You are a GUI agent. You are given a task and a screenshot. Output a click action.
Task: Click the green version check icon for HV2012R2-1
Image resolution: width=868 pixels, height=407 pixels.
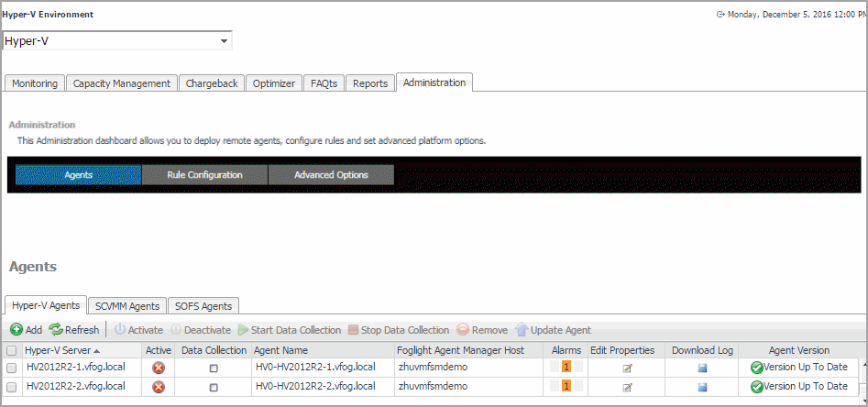tap(757, 368)
